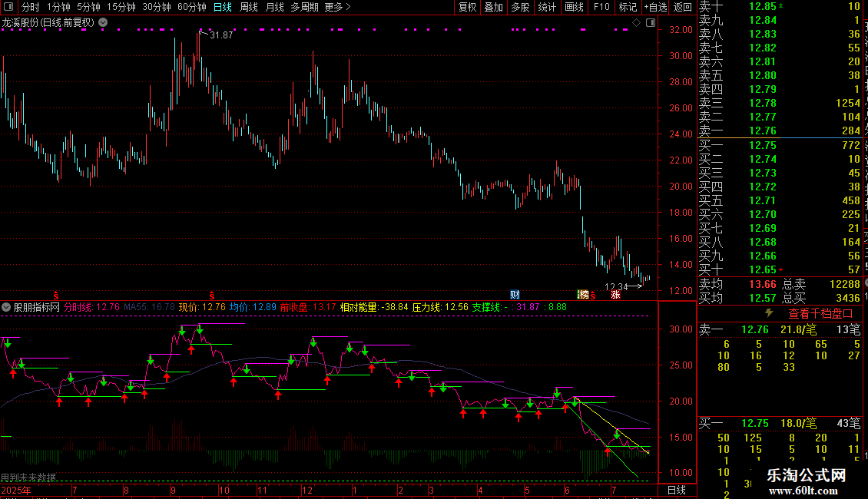
Task: Select the 日线 daily chart tab
Action: 223,7
